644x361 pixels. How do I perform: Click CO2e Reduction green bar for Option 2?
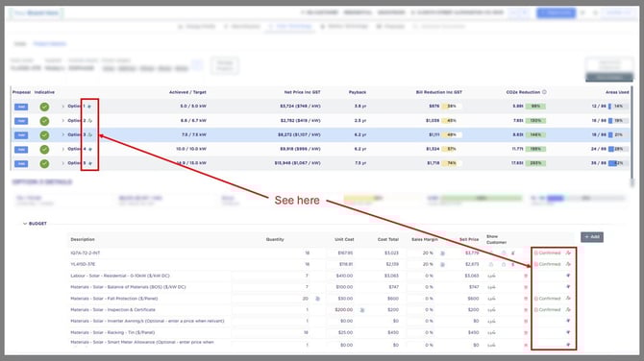pyautogui.click(x=535, y=121)
